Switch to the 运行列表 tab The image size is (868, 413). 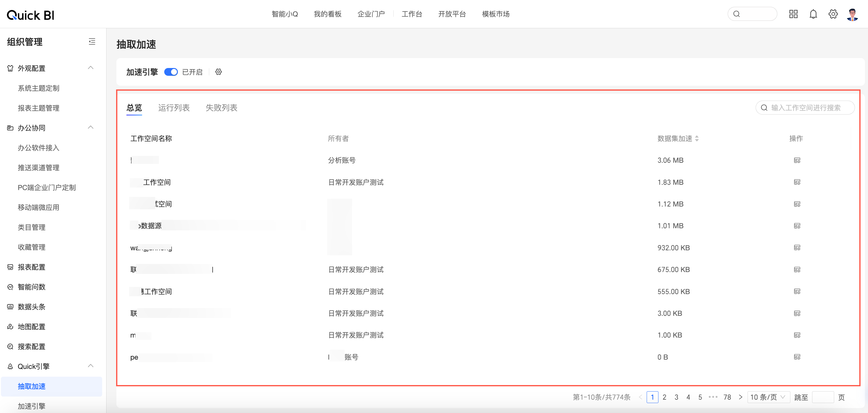174,107
